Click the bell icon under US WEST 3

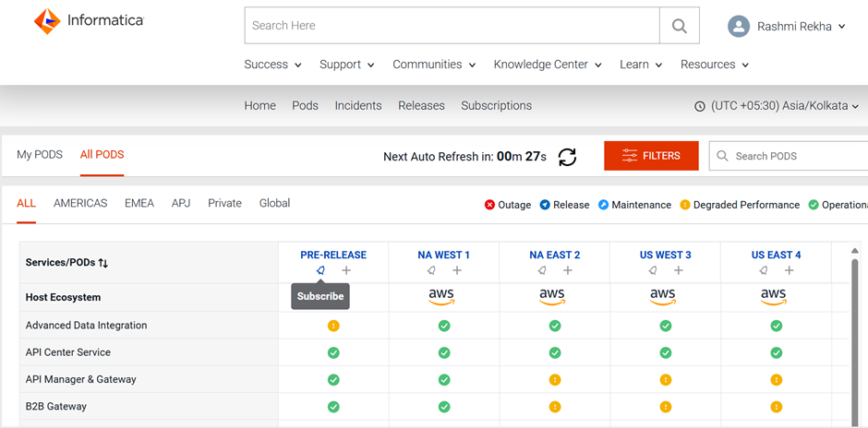point(653,270)
